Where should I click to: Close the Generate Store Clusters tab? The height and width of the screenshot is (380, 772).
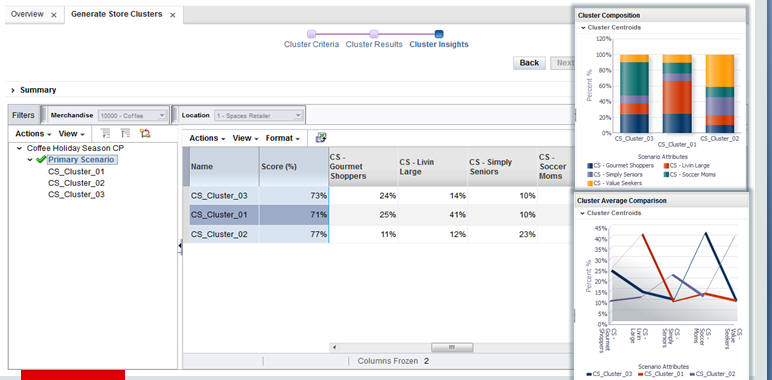[x=172, y=15]
